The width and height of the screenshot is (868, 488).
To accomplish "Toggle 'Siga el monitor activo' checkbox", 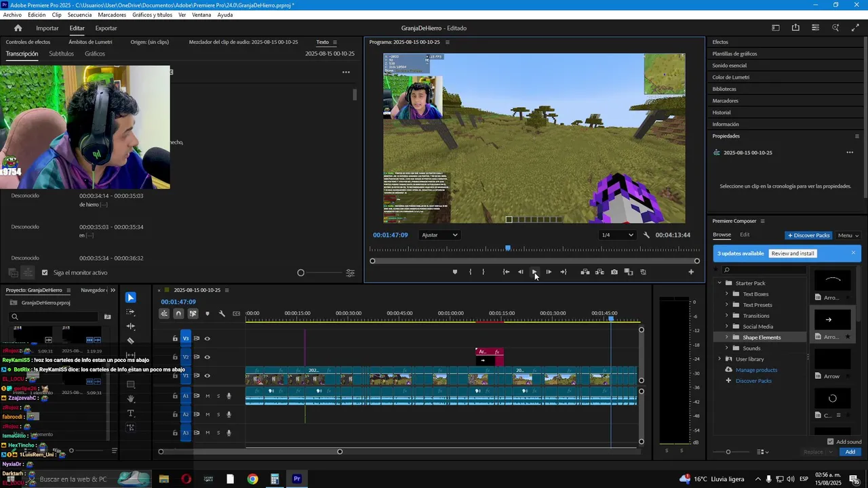I will [x=45, y=272].
